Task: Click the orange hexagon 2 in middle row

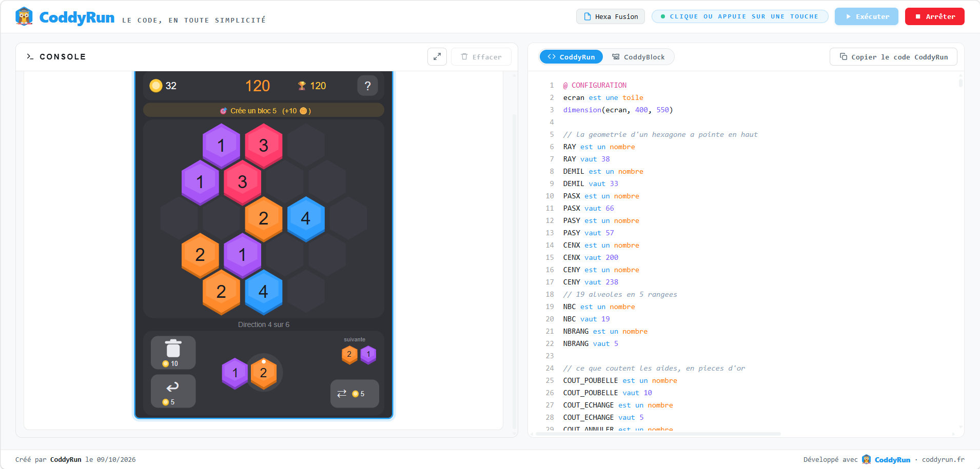Action: point(264,218)
